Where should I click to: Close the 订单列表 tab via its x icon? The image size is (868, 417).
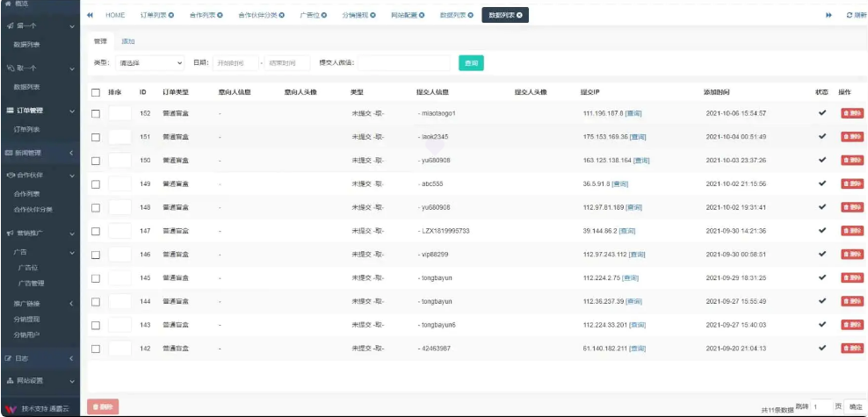170,16
